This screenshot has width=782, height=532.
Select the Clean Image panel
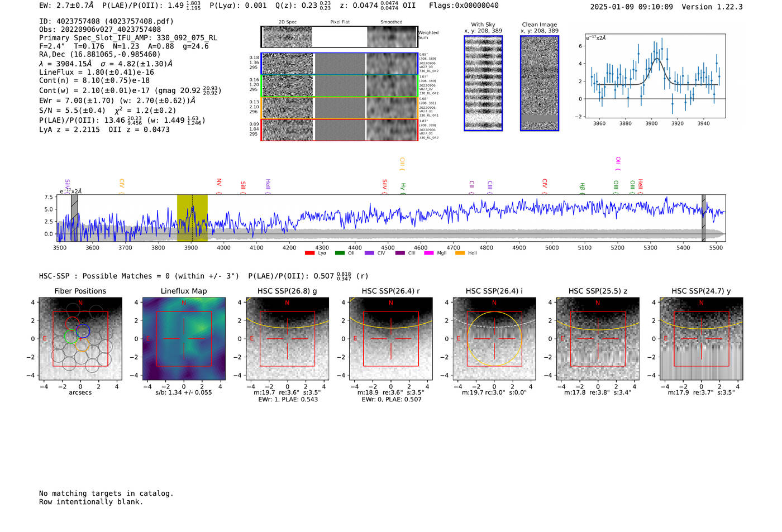pyautogui.click(x=540, y=83)
